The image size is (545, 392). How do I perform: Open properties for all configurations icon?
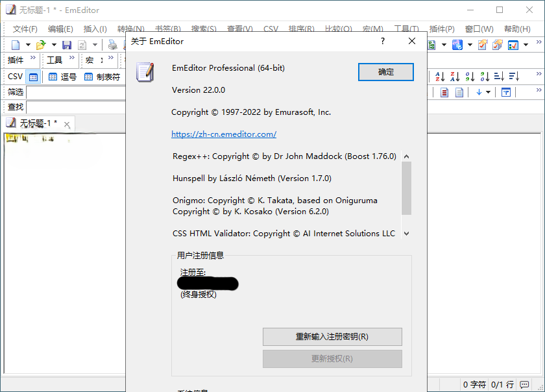point(498,45)
